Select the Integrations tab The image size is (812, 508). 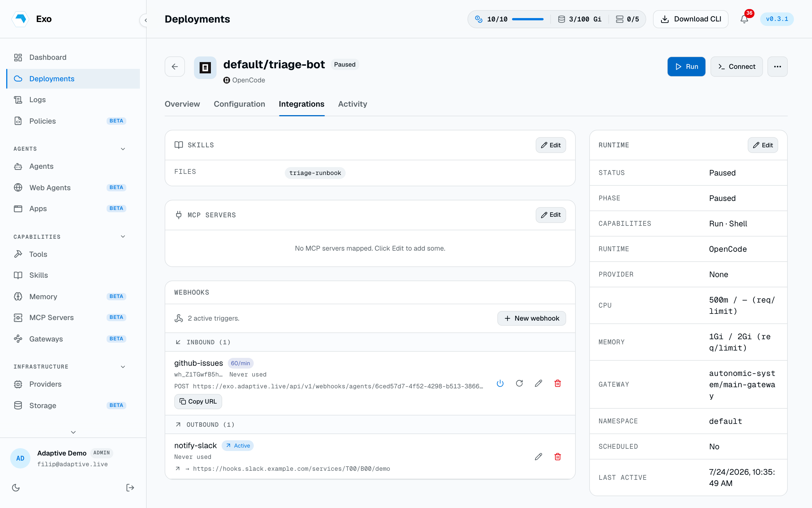[x=301, y=104]
